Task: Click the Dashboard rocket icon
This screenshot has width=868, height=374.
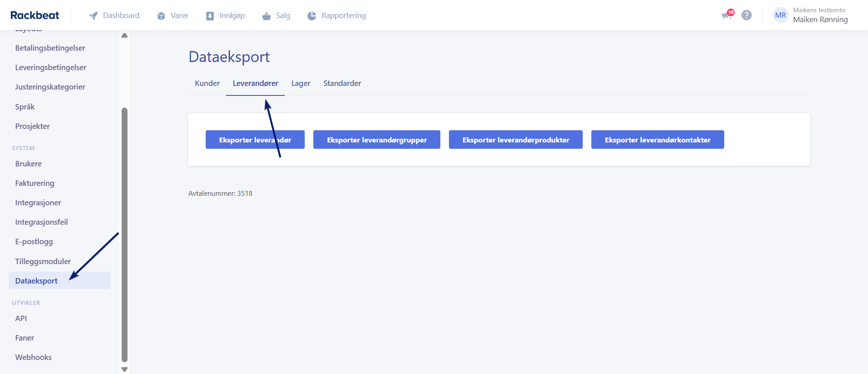Action: click(x=94, y=16)
